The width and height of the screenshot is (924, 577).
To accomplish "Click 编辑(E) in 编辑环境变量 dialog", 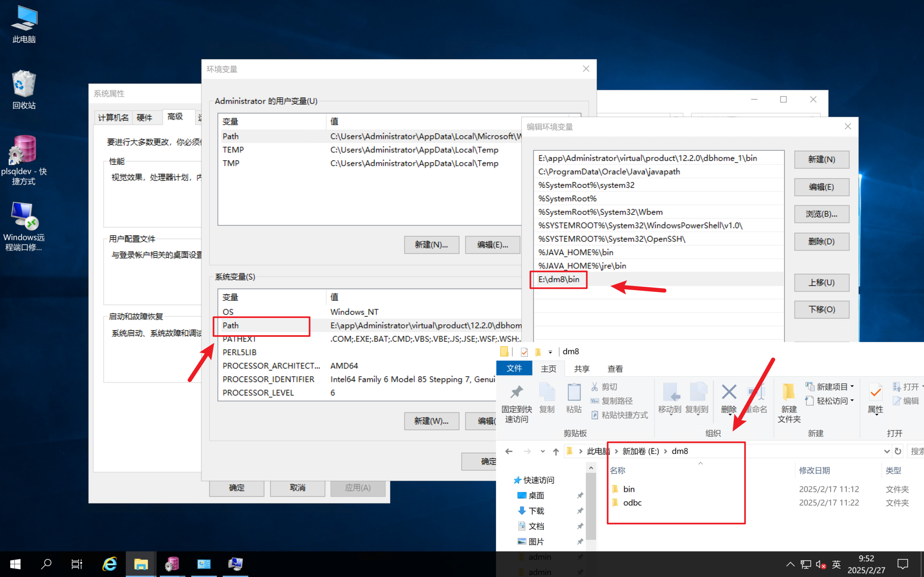I will click(x=821, y=187).
